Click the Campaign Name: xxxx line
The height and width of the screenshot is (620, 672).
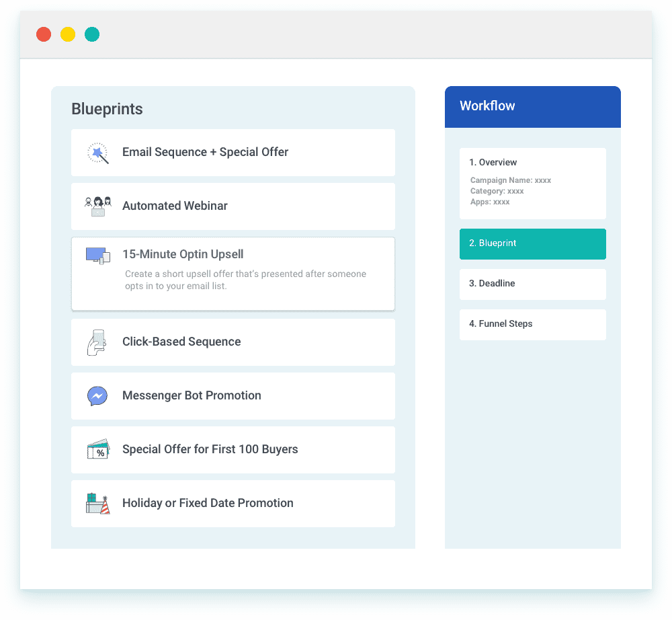coord(511,180)
